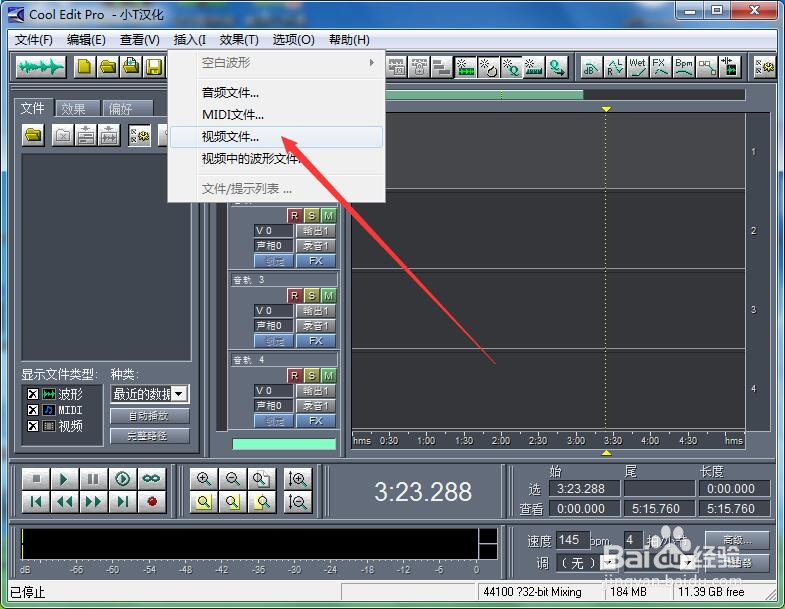
Task: Click 声相0 pan field track 4
Action: [273, 406]
